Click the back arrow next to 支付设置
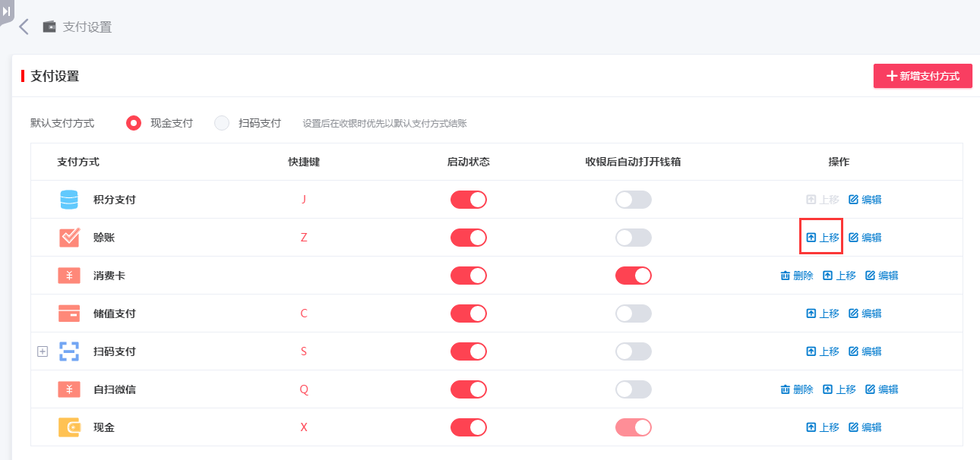 tap(23, 26)
